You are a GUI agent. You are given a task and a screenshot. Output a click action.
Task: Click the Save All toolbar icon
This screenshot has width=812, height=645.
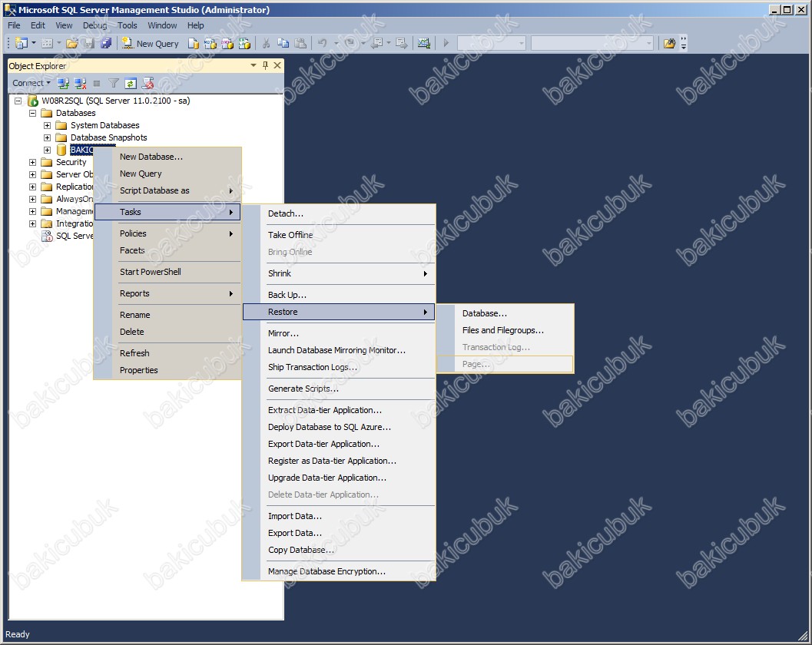pos(106,44)
